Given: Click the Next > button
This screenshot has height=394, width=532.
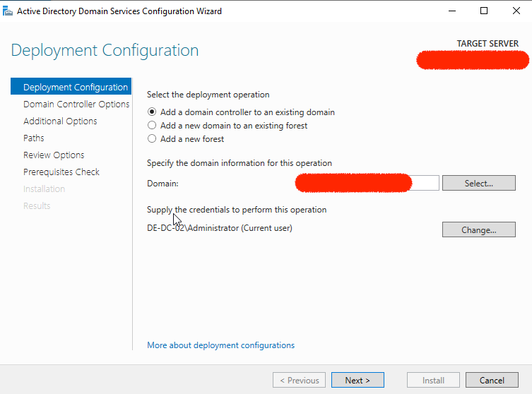Looking at the screenshot, I should pyautogui.click(x=357, y=381).
